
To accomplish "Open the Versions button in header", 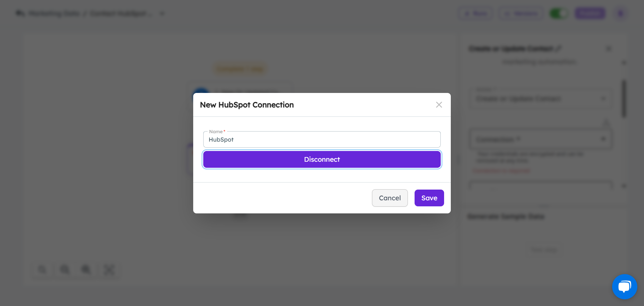I will point(522,13).
